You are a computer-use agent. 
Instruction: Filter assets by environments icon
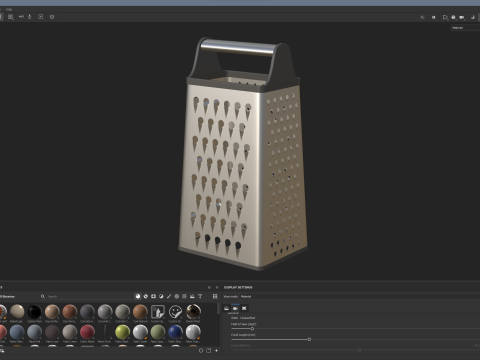click(x=192, y=296)
